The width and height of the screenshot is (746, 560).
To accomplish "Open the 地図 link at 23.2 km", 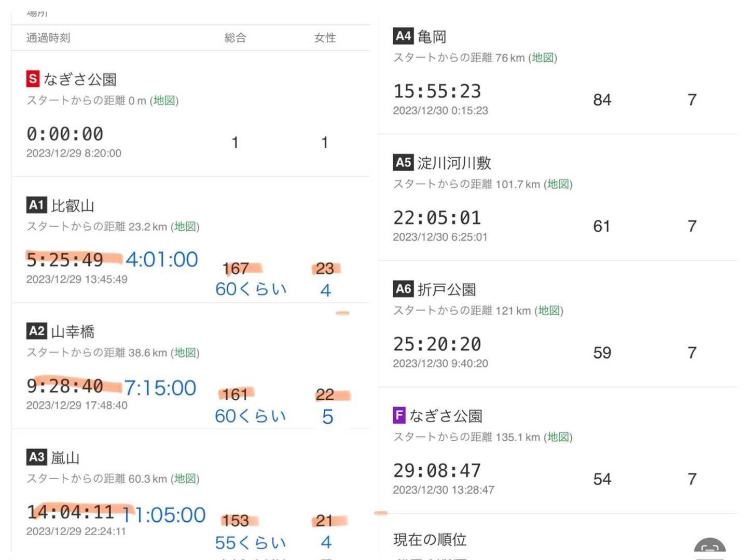I will click(185, 227).
